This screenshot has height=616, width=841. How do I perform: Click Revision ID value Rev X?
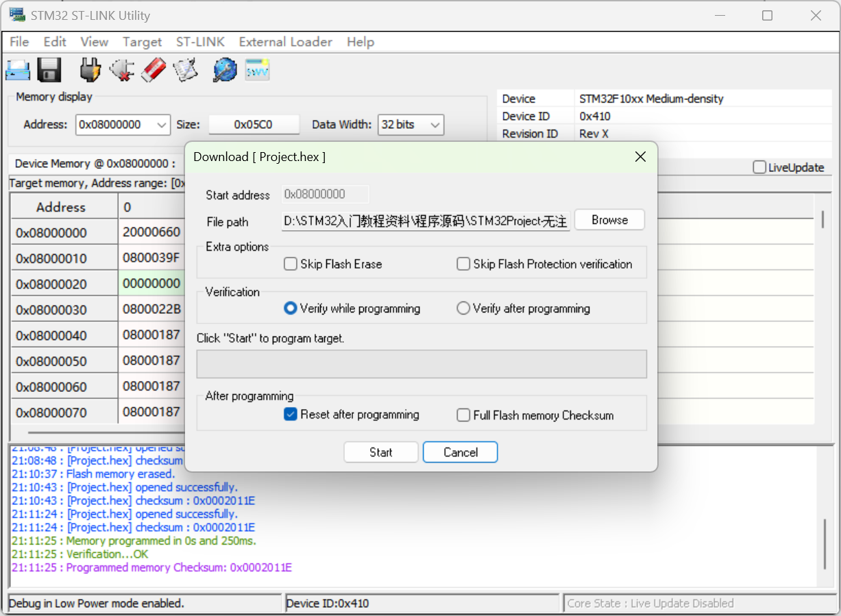[594, 134]
